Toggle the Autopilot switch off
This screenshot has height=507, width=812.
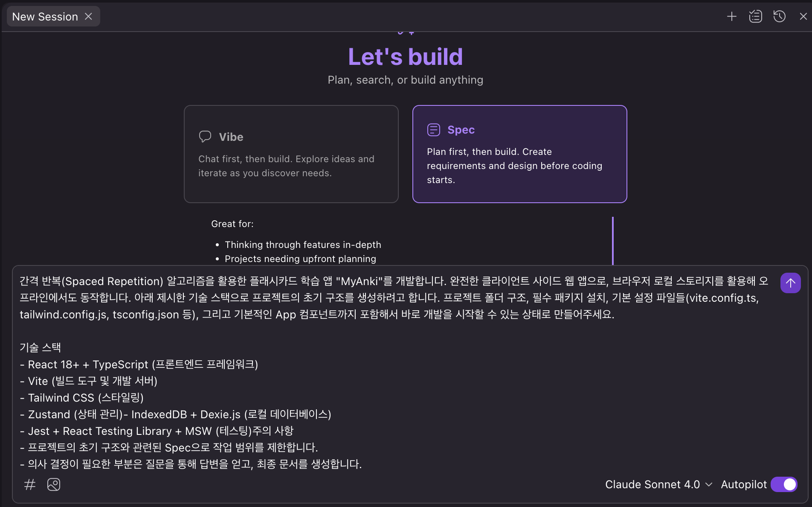784,484
